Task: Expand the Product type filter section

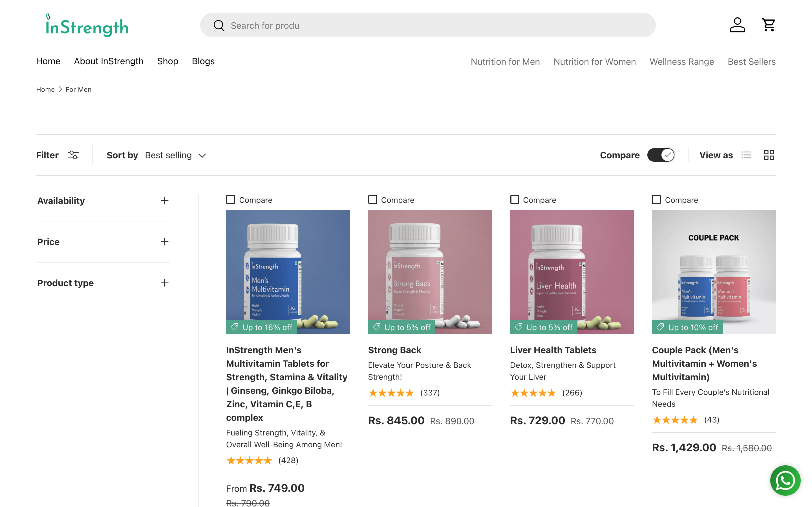Action: 164,283
